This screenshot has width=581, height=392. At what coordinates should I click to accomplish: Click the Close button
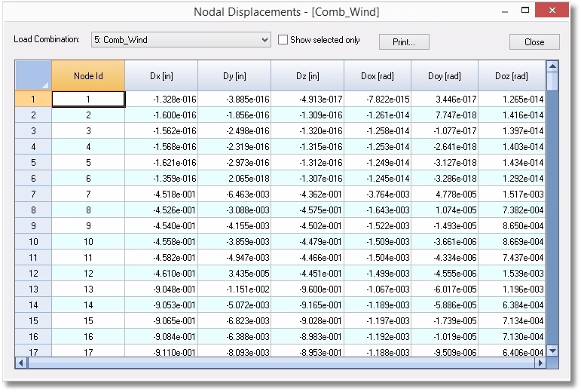tap(534, 42)
